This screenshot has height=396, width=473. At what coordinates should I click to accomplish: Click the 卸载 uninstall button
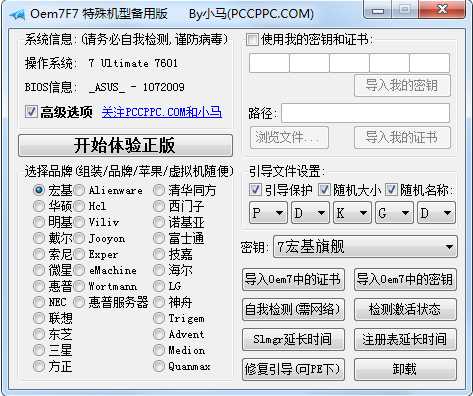click(405, 369)
